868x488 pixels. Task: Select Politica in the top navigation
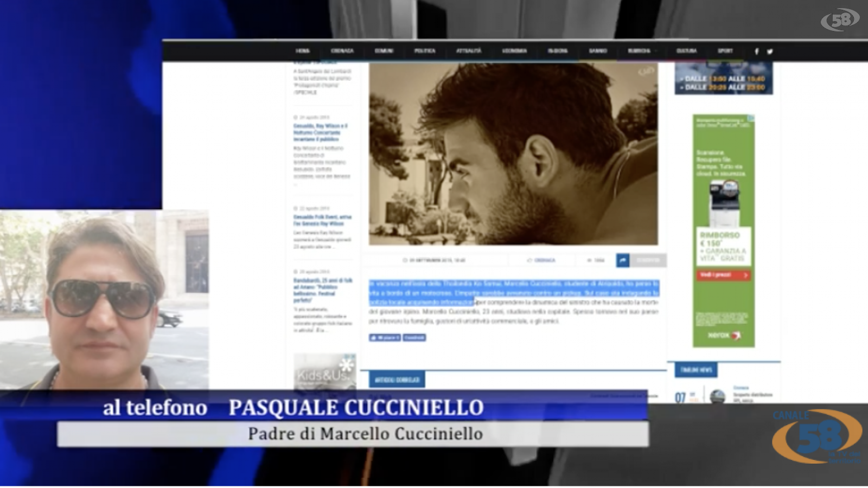425,51
